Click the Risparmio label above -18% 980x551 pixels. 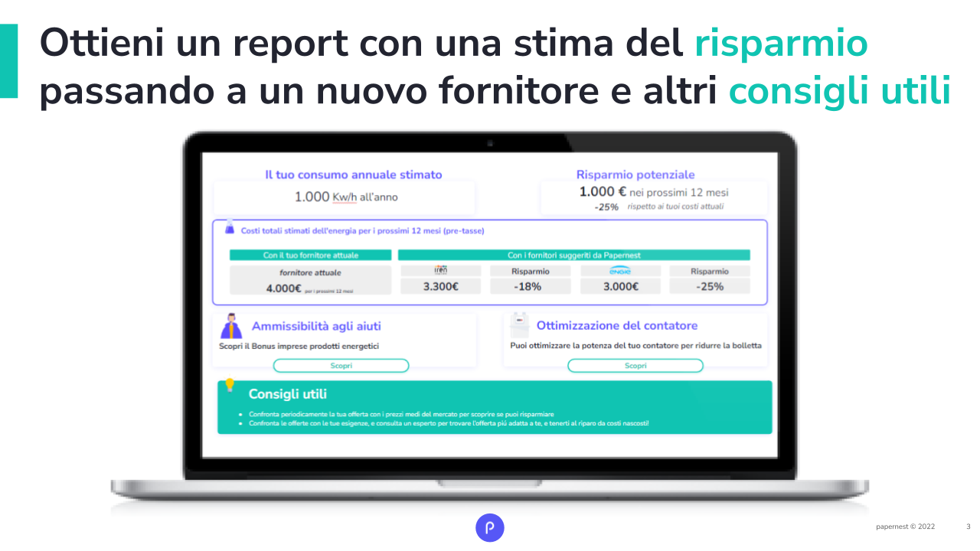(530, 271)
